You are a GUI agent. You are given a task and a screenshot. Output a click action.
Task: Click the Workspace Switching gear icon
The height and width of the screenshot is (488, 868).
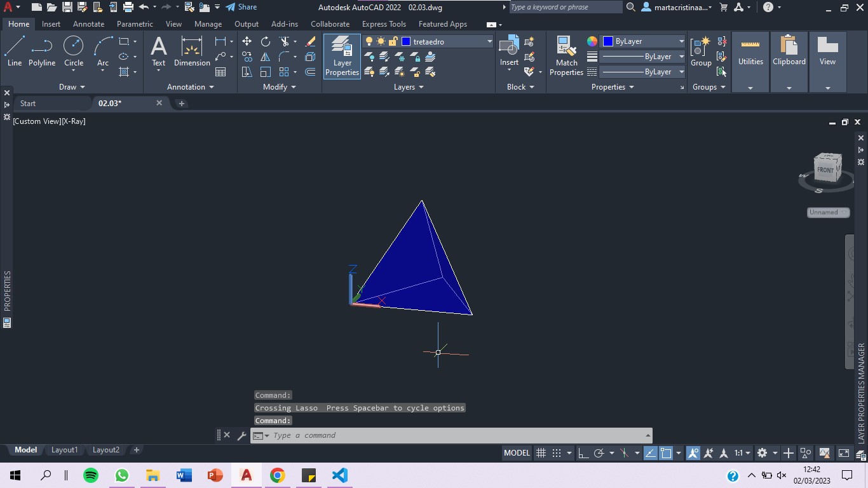coord(762,453)
